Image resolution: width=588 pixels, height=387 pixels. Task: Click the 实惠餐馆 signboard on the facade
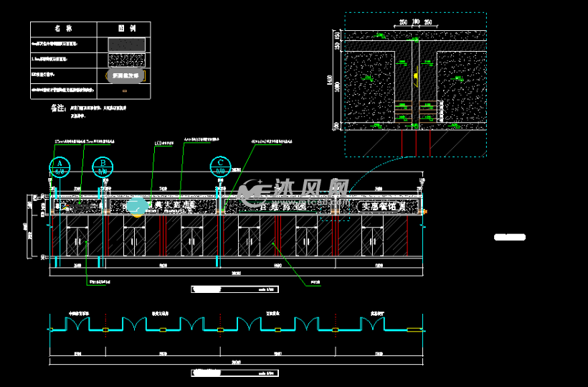click(x=382, y=206)
